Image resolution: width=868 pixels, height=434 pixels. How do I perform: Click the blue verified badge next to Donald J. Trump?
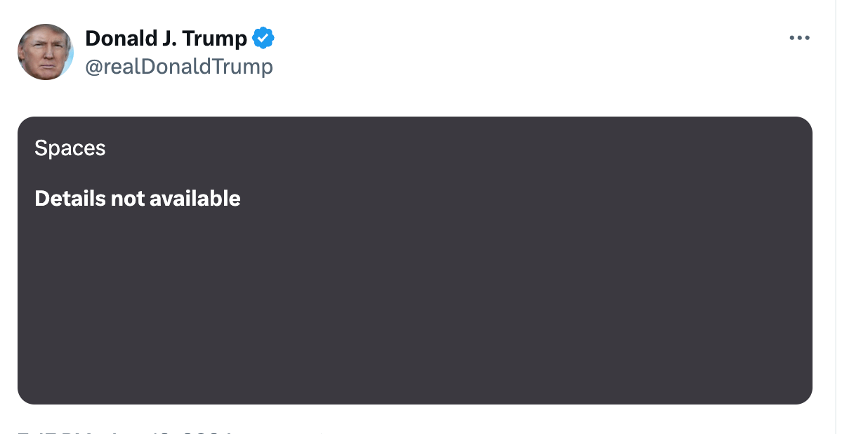coord(263,38)
